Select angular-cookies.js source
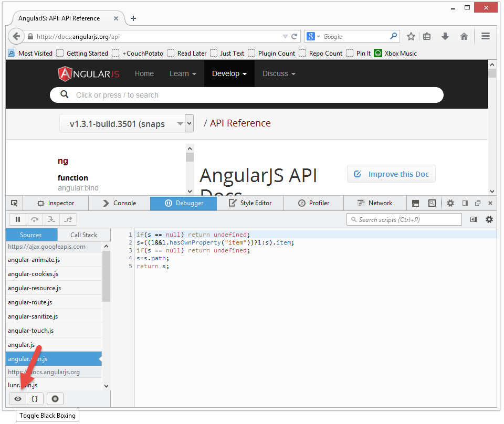Screen dimensions: 504x424 [54, 274]
